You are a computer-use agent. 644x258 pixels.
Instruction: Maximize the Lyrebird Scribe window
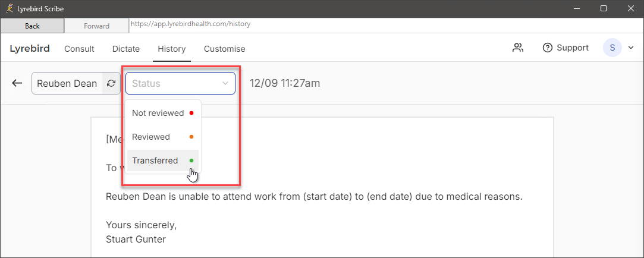(x=604, y=9)
